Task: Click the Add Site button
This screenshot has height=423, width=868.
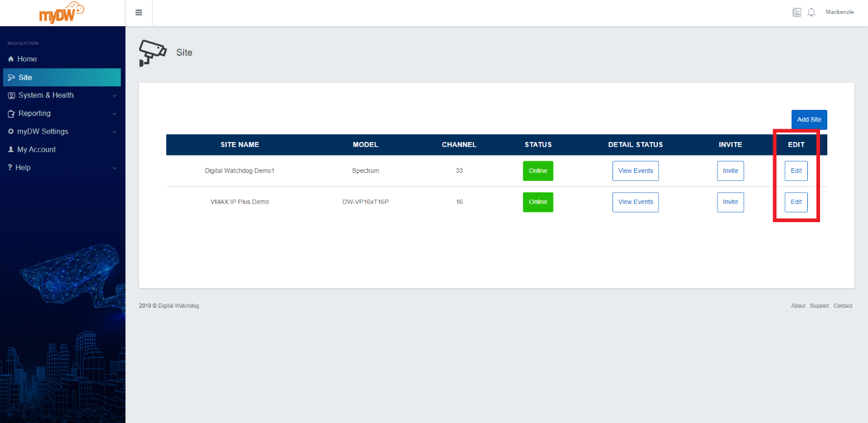Action: point(809,120)
